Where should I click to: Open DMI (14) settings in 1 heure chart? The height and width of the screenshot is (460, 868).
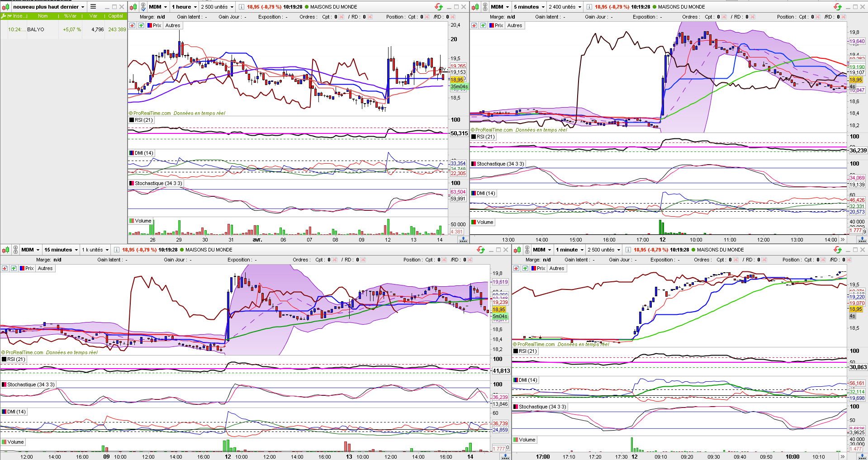(142, 153)
